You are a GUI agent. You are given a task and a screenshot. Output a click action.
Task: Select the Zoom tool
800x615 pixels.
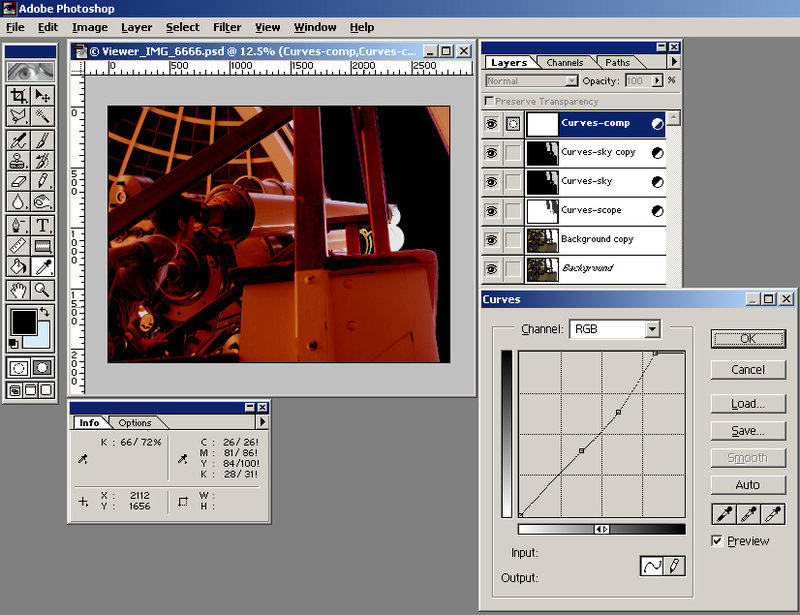43,290
